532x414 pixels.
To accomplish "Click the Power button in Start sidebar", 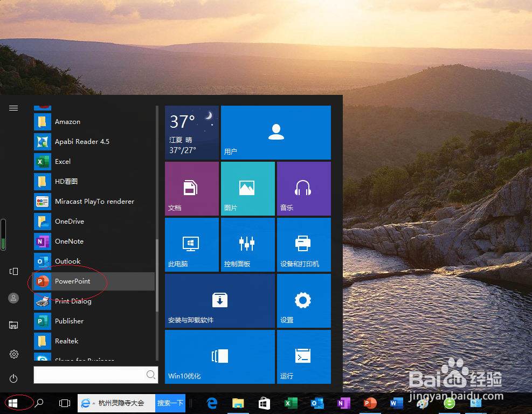I will pos(13,378).
